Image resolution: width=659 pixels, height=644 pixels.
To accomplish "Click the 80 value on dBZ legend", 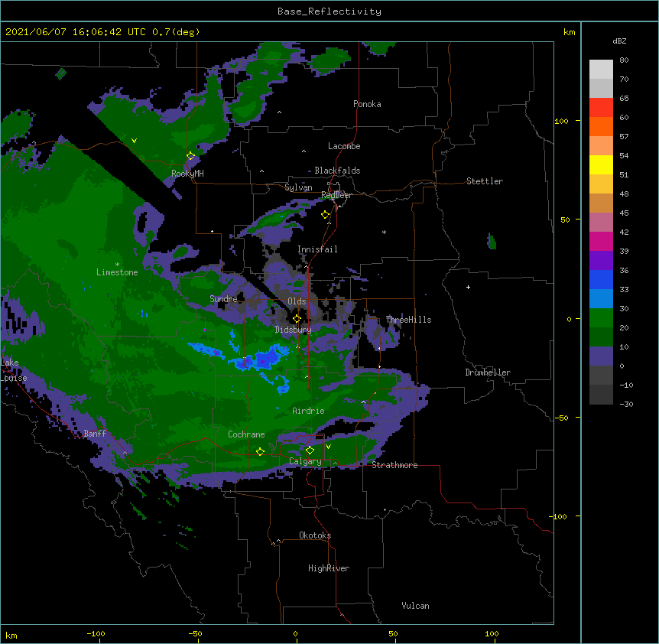I will click(624, 60).
